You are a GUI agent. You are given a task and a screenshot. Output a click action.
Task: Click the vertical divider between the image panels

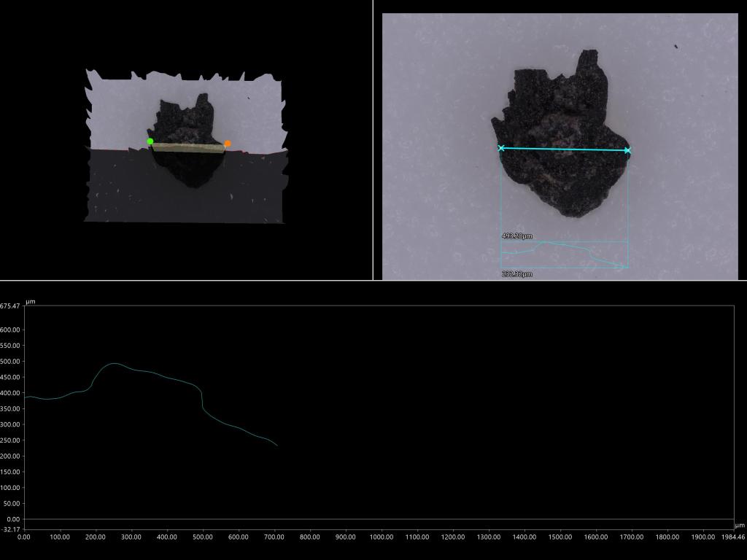[373, 140]
